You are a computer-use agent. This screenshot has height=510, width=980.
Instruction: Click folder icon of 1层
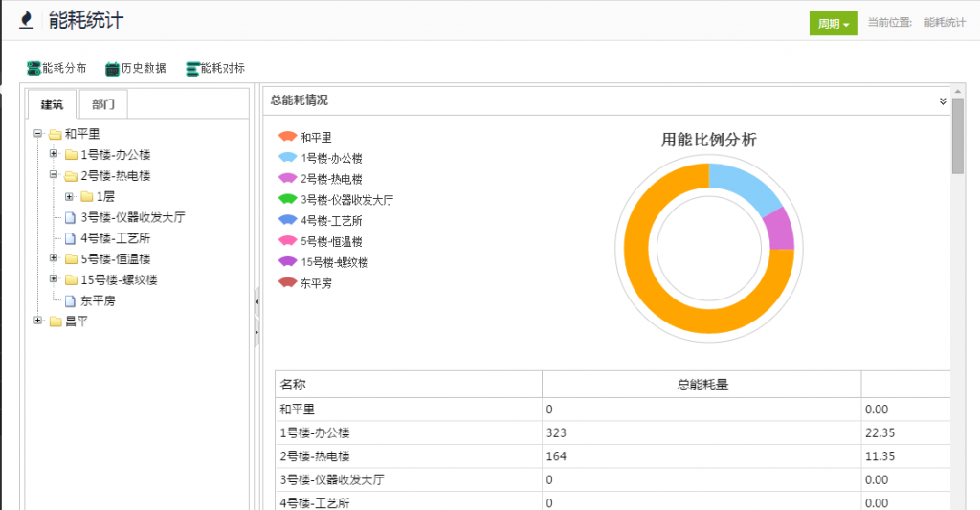point(87,197)
